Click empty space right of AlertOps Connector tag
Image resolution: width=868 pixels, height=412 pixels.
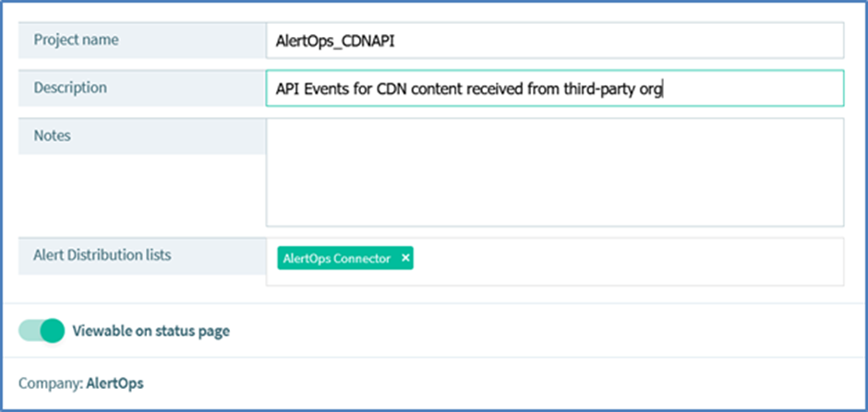pyautogui.click(x=628, y=260)
